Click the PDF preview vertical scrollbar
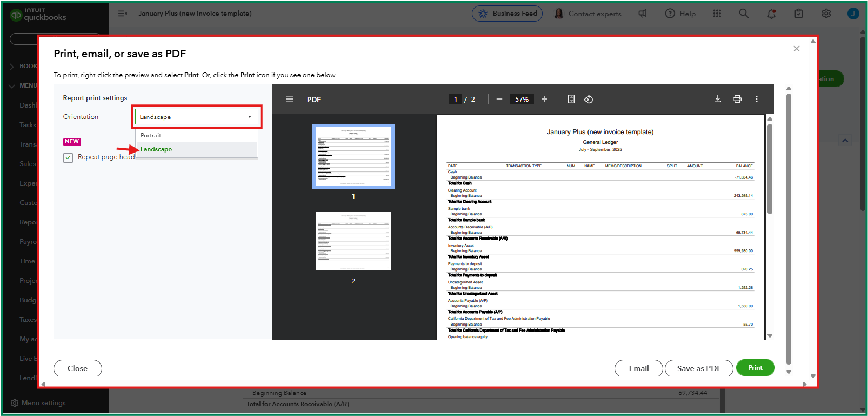Image resolution: width=868 pixels, height=416 pixels. [x=770, y=169]
